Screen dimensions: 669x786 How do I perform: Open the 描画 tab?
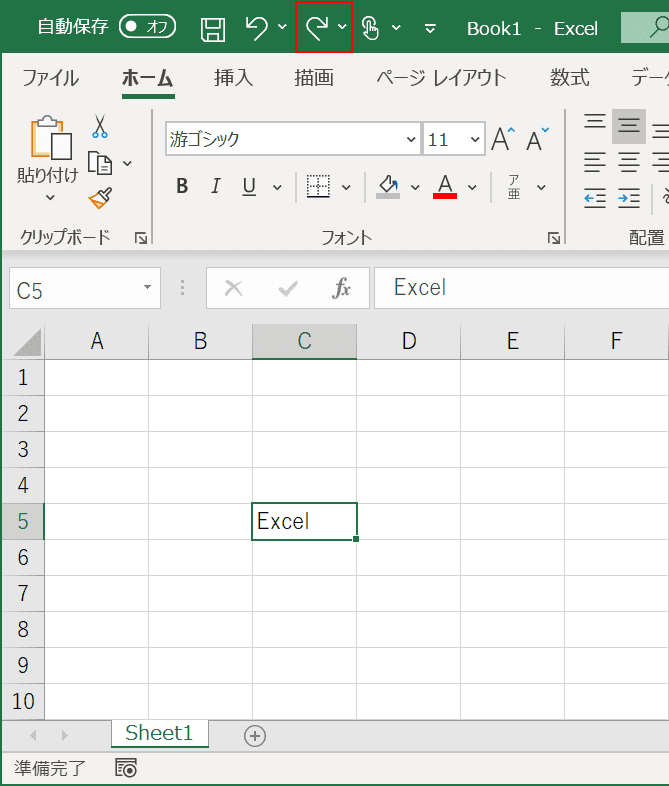[x=314, y=78]
